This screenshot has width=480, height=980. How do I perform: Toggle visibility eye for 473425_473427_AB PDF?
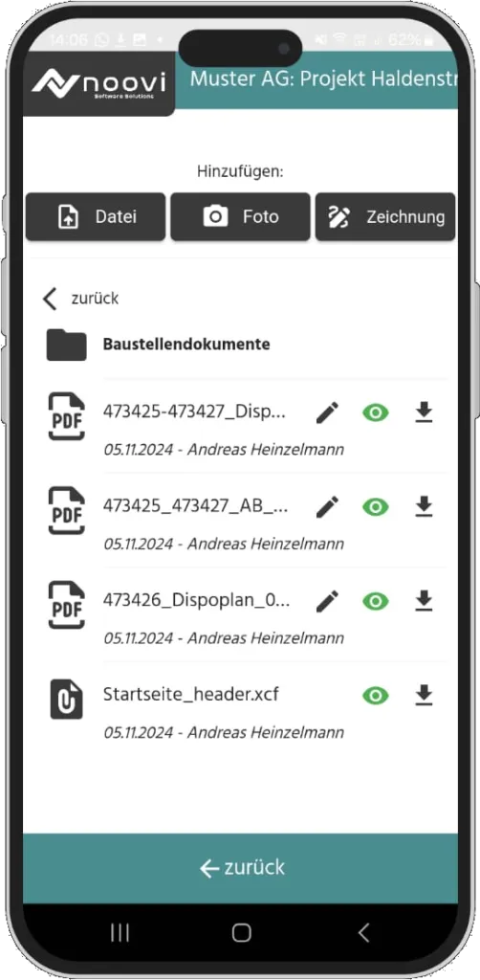coord(375,507)
